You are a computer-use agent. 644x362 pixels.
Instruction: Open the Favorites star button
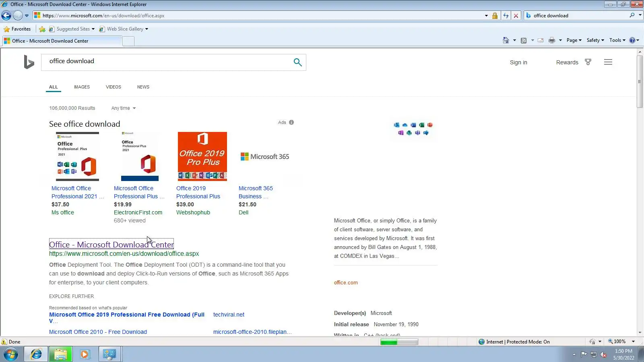click(x=17, y=29)
